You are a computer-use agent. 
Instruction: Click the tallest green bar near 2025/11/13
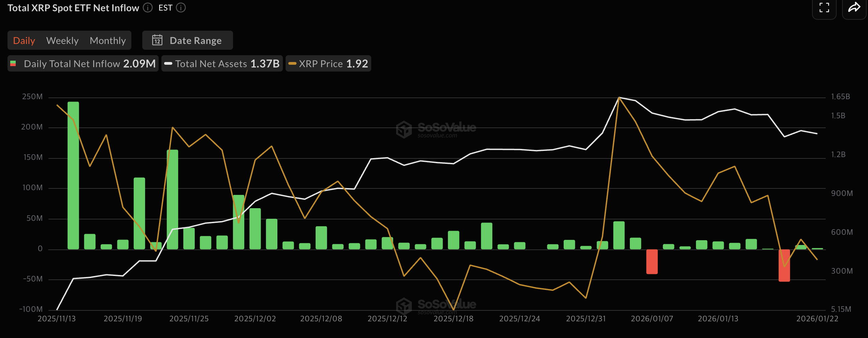73,175
